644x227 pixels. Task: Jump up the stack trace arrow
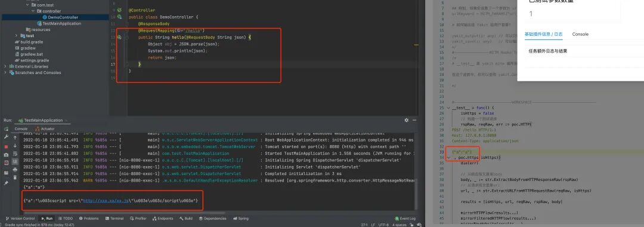tap(15, 137)
